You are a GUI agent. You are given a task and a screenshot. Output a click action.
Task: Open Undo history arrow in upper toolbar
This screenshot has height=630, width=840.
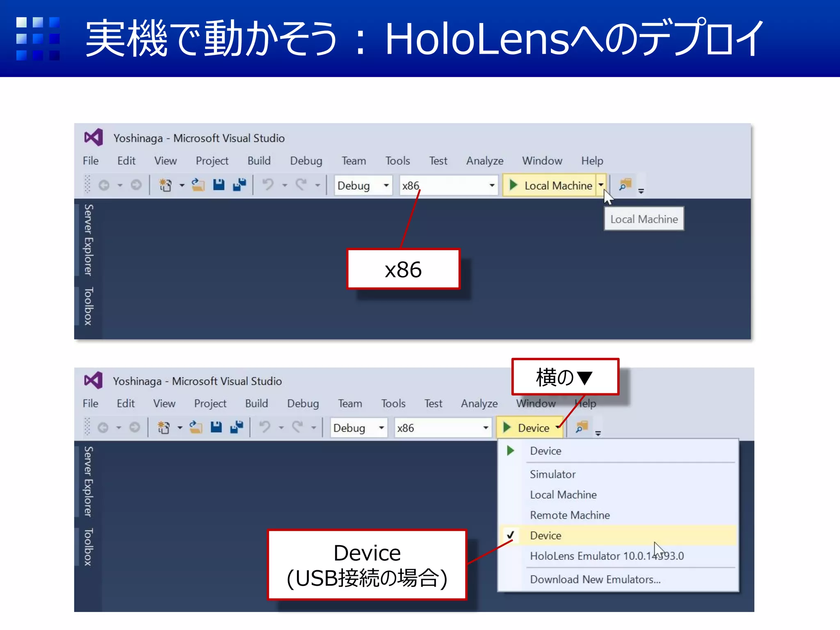pyautogui.click(x=285, y=185)
